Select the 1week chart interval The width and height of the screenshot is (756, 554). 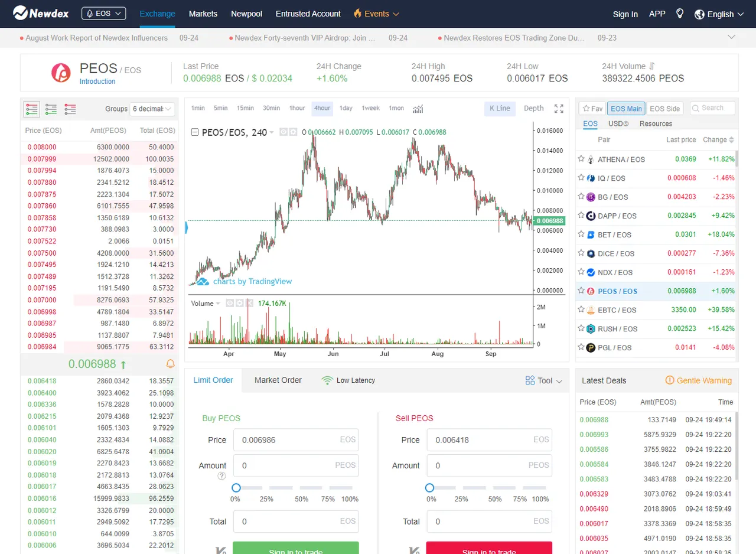point(371,108)
